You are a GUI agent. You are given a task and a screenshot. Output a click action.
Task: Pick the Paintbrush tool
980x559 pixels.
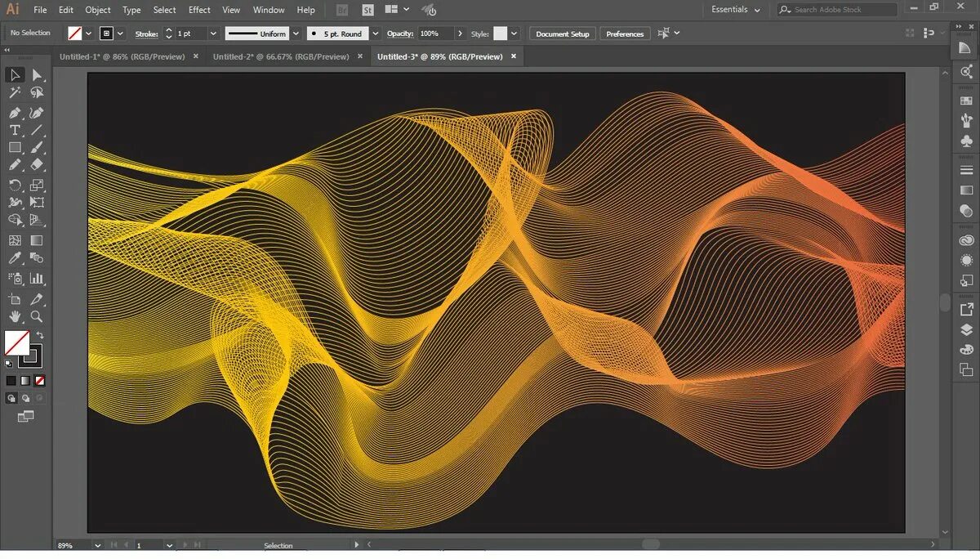pyautogui.click(x=37, y=148)
